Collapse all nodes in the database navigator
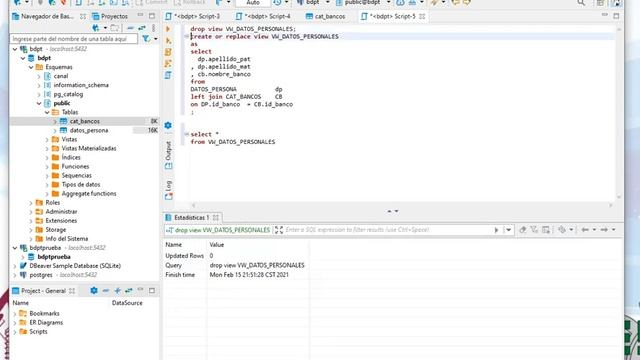This screenshot has width=640, height=360. click(x=130, y=28)
